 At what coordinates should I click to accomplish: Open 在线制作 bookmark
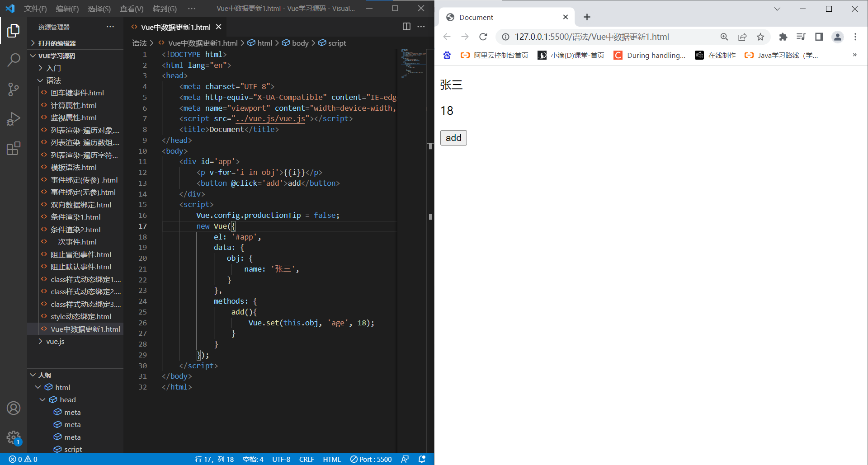click(x=715, y=55)
